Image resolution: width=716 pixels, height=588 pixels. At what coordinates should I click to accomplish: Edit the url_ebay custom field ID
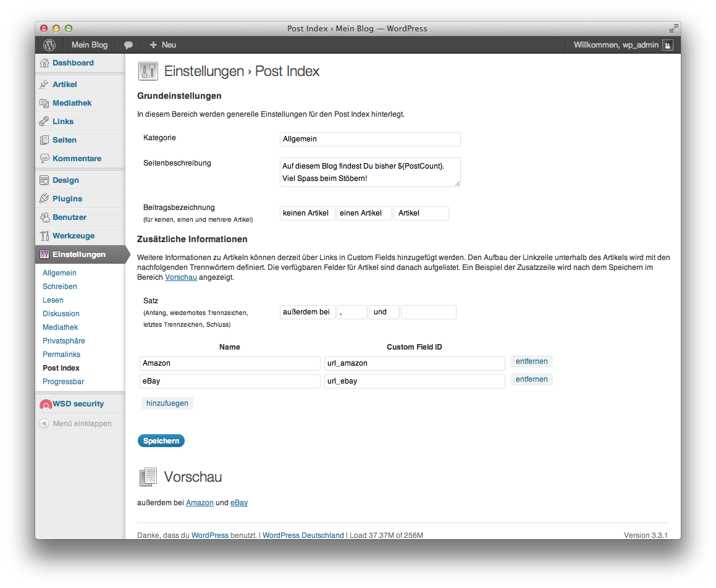point(415,381)
